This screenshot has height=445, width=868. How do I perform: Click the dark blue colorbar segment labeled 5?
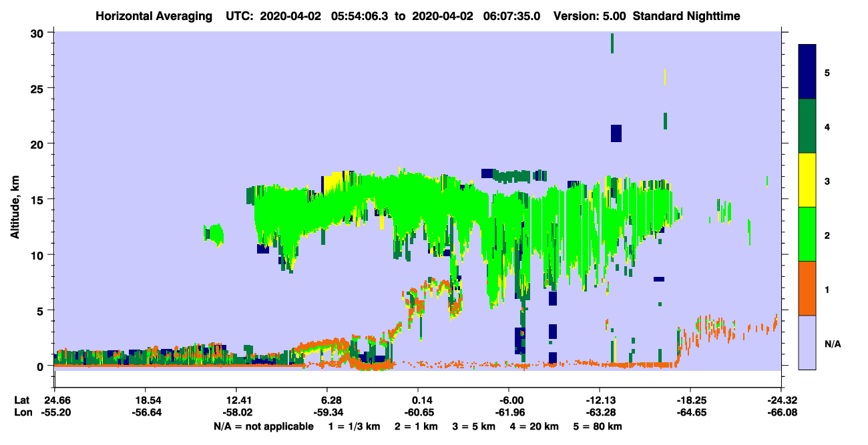807,72
